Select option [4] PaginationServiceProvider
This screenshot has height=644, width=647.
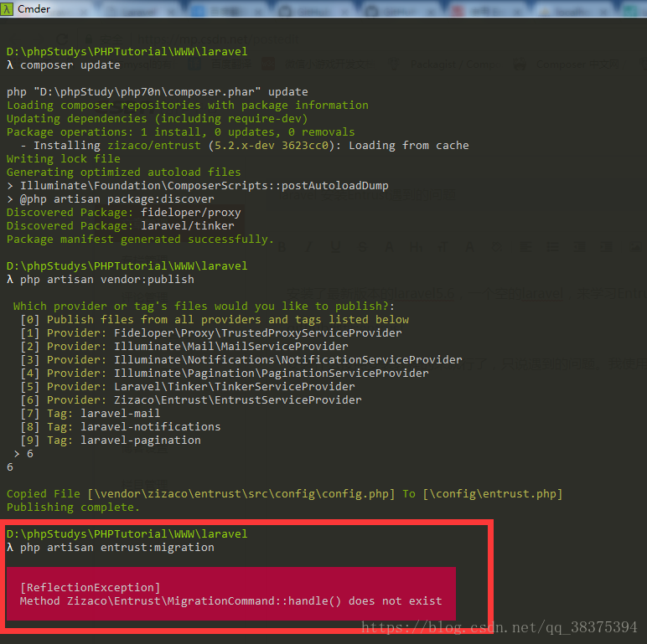pos(225,374)
